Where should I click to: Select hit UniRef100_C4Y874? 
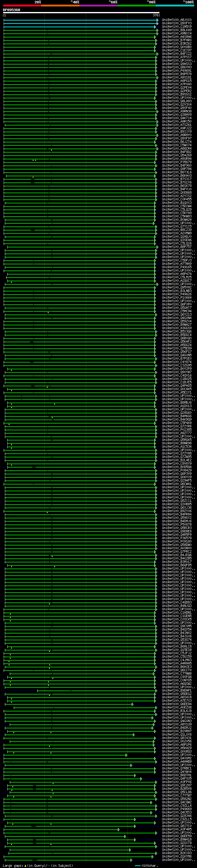pos(176,362)
